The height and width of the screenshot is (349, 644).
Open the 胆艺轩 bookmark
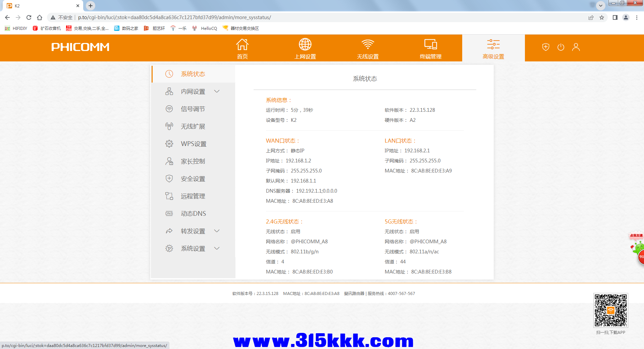click(x=155, y=28)
